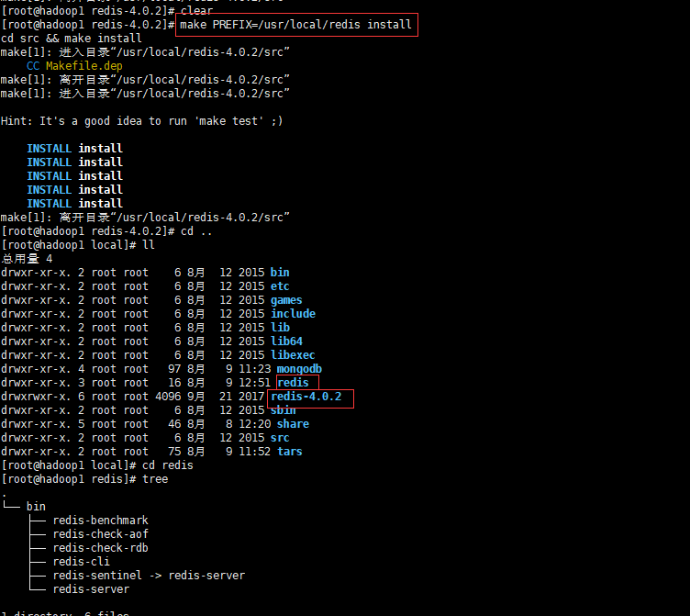This screenshot has height=616, width=690.
Task: Click the '11:23' timestamp for mongodb
Action: click(x=255, y=369)
